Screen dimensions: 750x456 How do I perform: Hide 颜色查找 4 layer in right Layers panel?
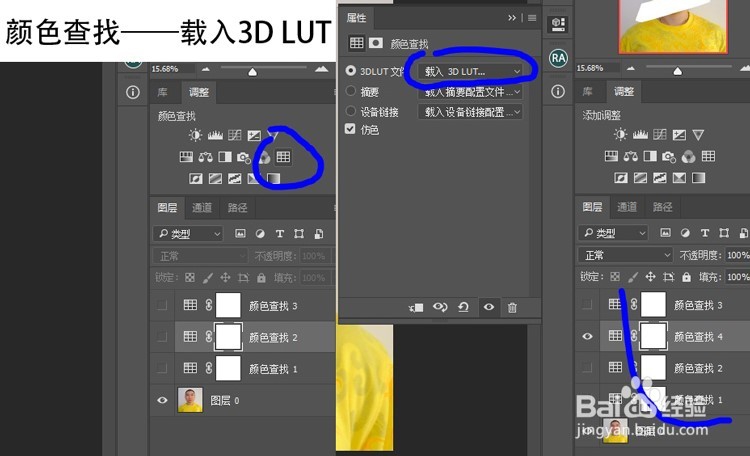tap(587, 336)
